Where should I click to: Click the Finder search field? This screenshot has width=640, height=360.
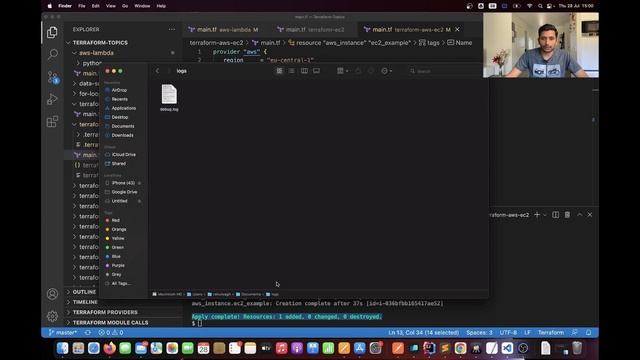[x=444, y=71]
